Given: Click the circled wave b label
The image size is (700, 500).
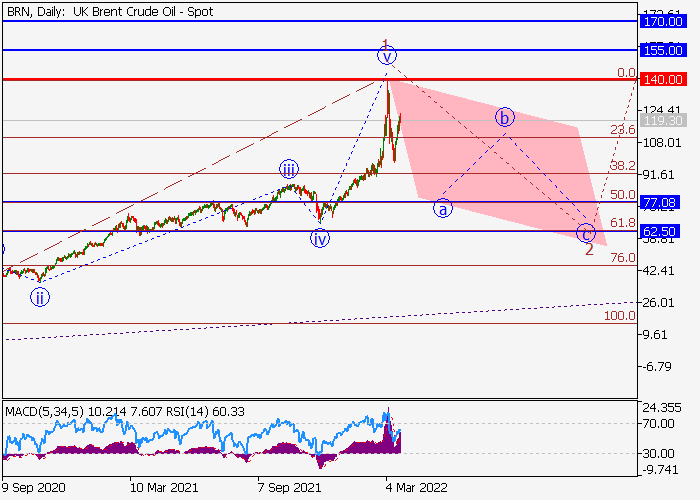Looking at the screenshot, I should pos(506,117).
